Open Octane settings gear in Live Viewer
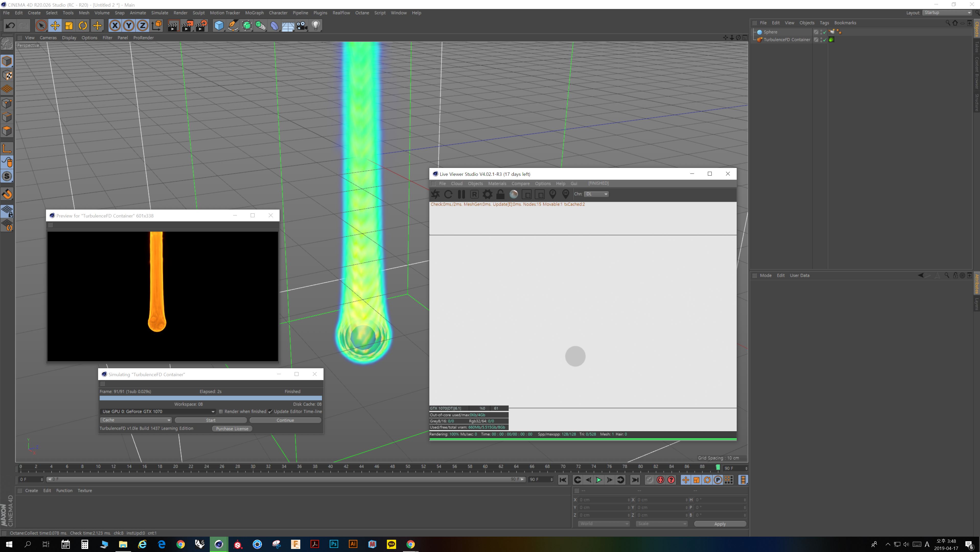 487,194
